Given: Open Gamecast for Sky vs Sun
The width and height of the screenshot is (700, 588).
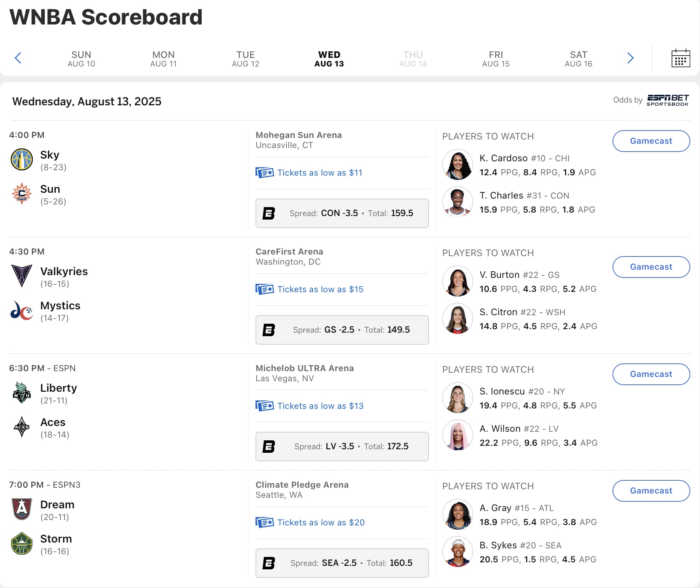Looking at the screenshot, I should click(x=651, y=141).
